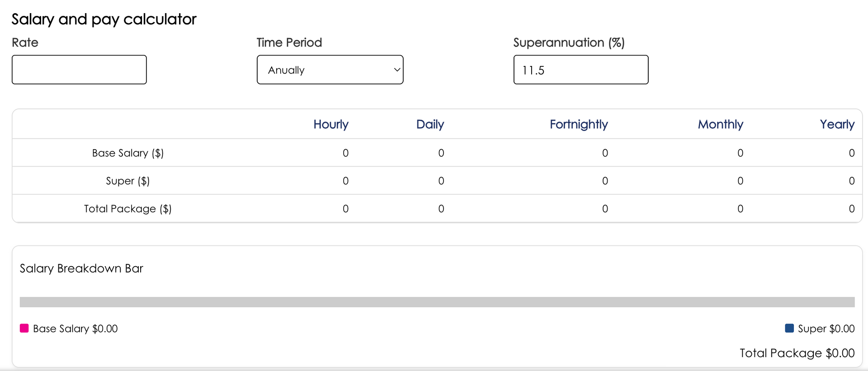The image size is (868, 371).
Task: Open the Time Period dropdown
Action: tap(330, 70)
